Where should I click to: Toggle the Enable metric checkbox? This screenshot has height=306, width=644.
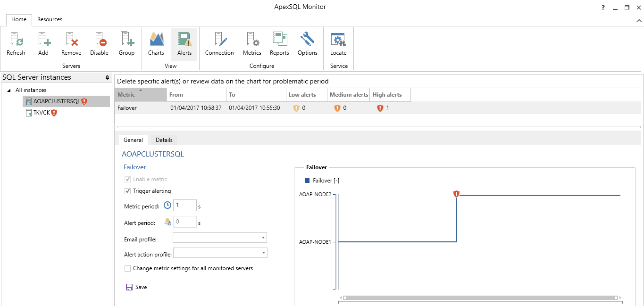pyautogui.click(x=127, y=179)
